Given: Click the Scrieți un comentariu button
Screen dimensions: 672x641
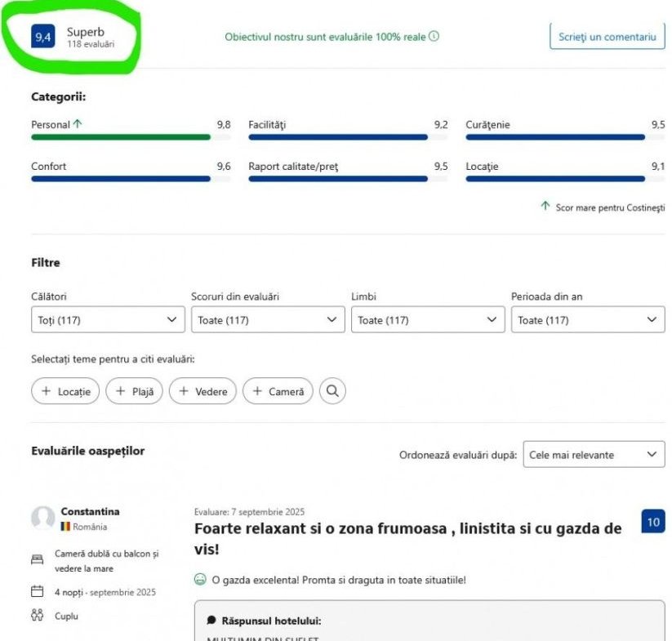Looking at the screenshot, I should tap(607, 37).
